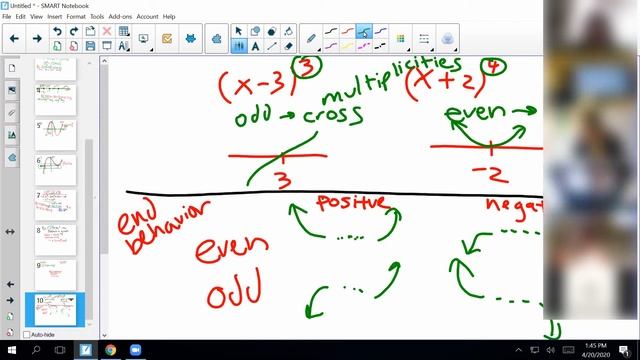
Task: Open Chrome from the taskbar
Action: click(x=110, y=350)
